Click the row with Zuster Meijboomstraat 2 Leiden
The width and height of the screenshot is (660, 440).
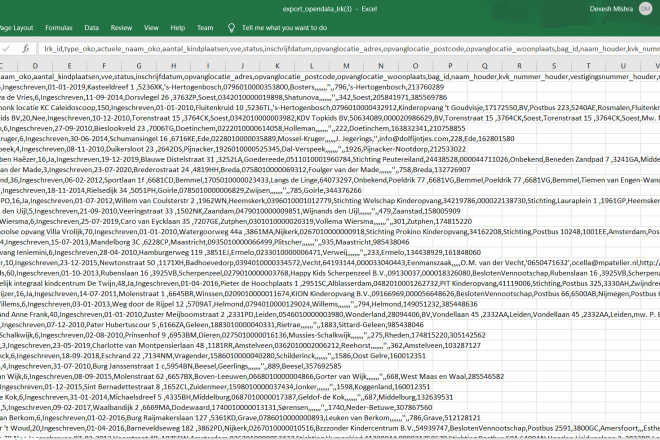(x=330, y=314)
